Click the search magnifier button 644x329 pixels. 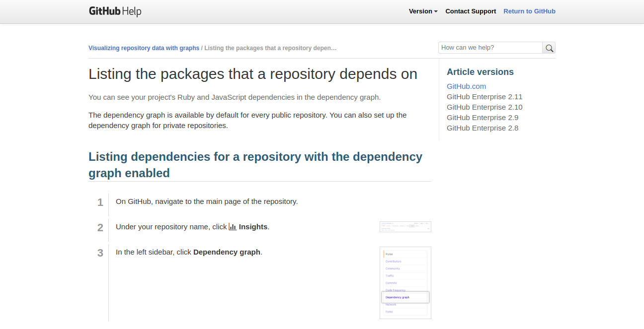(x=549, y=48)
